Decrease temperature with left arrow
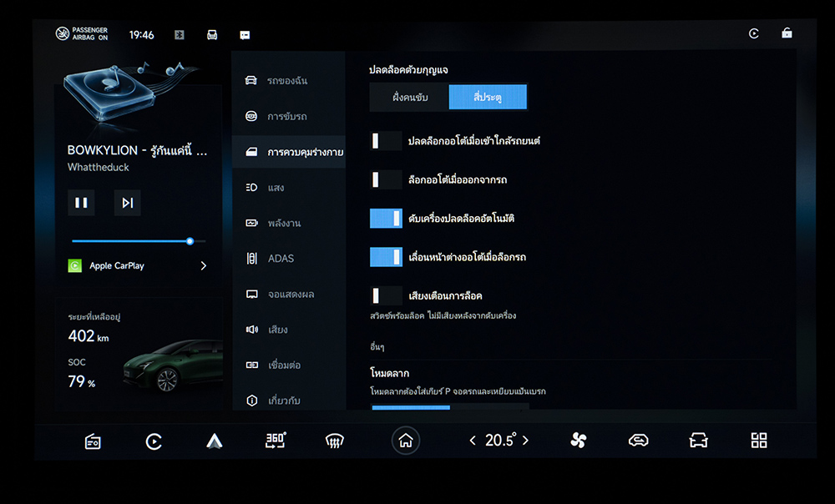Image resolution: width=835 pixels, height=504 pixels. (473, 441)
